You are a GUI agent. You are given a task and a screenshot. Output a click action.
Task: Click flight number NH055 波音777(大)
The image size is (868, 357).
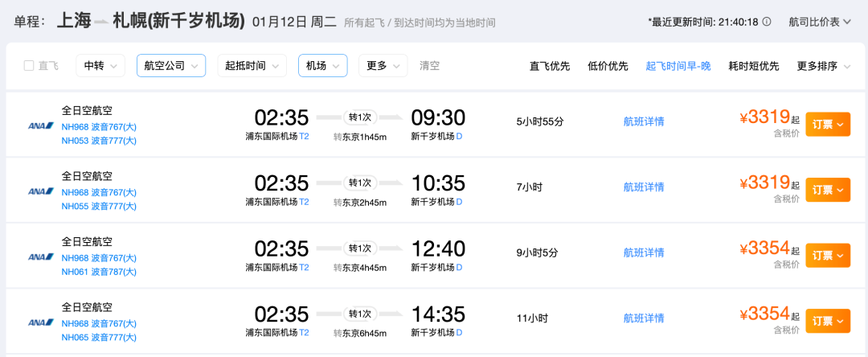tap(99, 207)
